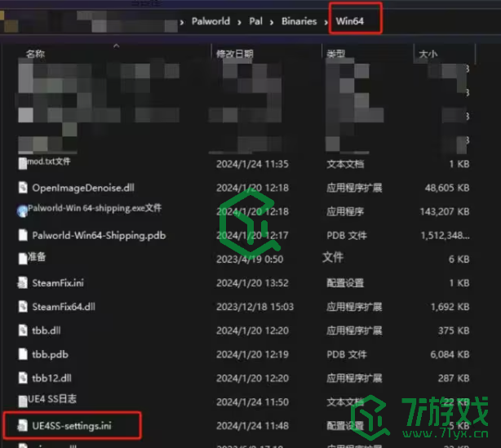Click the tbb12.dll file icon

pos(24,379)
